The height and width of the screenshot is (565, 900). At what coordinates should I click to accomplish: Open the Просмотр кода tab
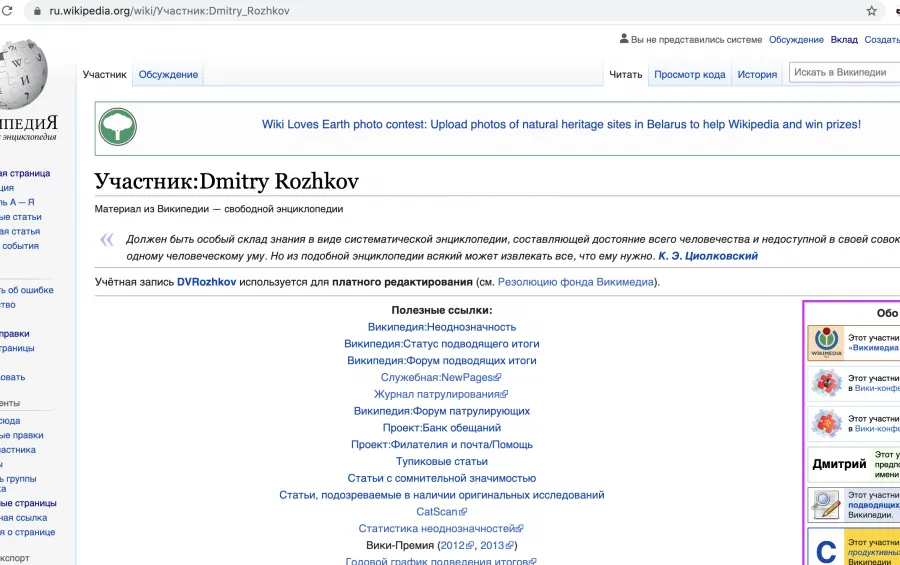(x=690, y=75)
